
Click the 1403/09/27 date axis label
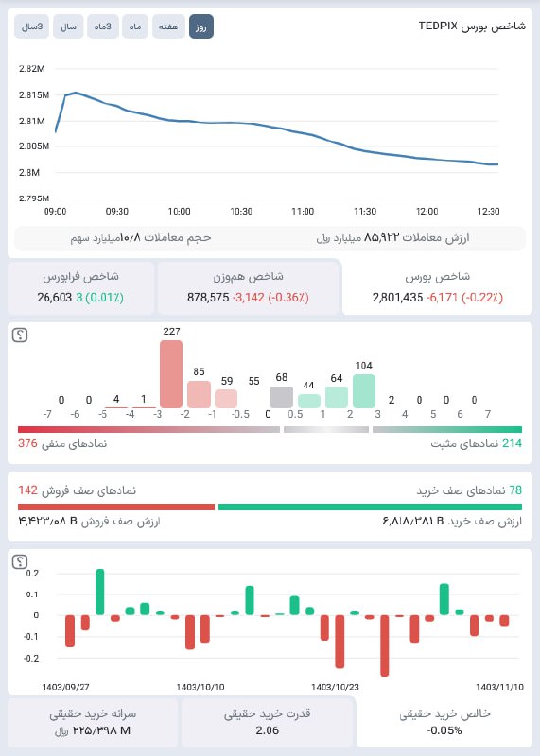coord(65,687)
